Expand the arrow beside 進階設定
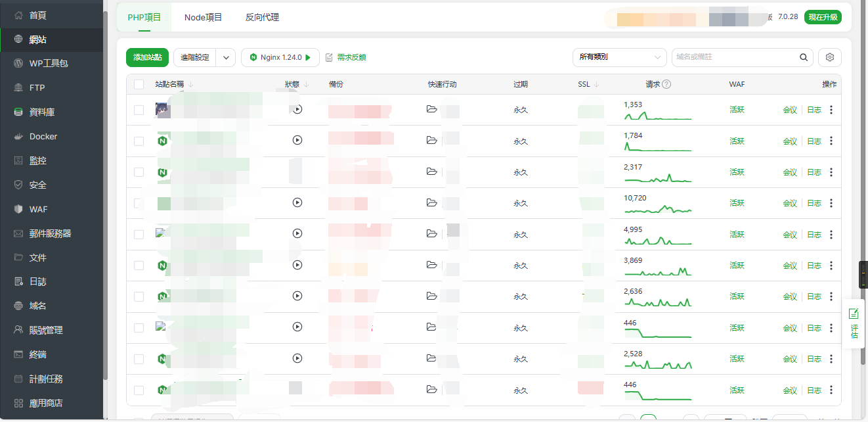This screenshot has width=868, height=422. pos(226,57)
